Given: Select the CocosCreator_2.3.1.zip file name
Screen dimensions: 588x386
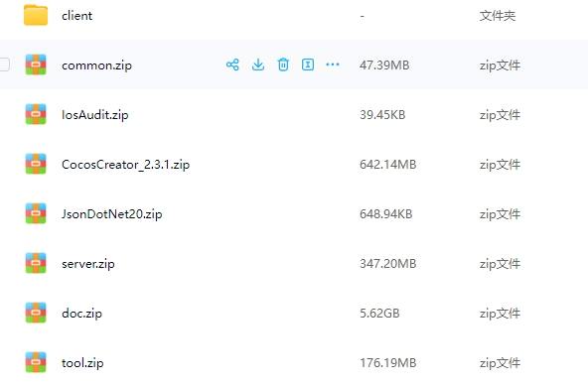Looking at the screenshot, I should coord(125,165).
